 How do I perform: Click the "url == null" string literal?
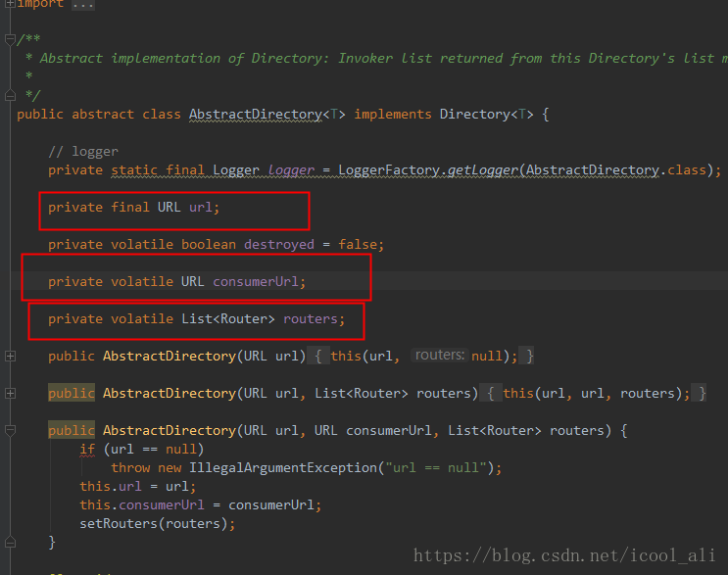click(436, 467)
